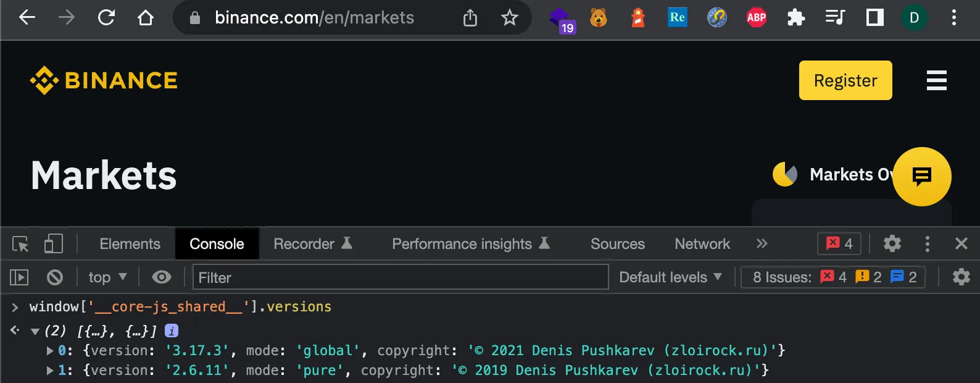This screenshot has width=980, height=383.
Task: Click the browser forward arrow
Action: coord(66,17)
